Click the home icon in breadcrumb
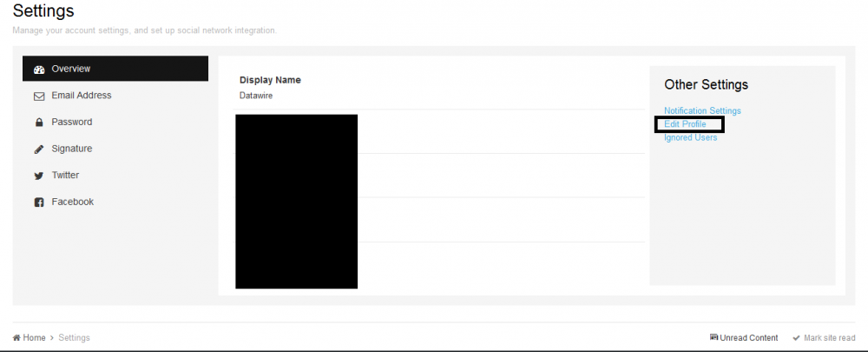Image resolution: width=868 pixels, height=352 pixels. click(x=16, y=337)
